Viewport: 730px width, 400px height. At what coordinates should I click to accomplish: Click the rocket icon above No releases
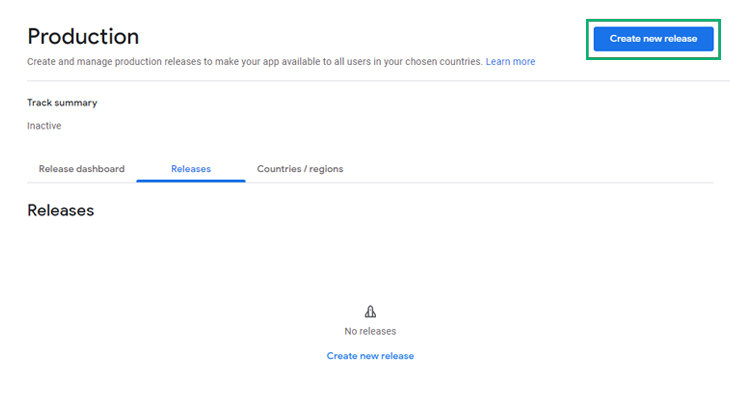pos(370,312)
